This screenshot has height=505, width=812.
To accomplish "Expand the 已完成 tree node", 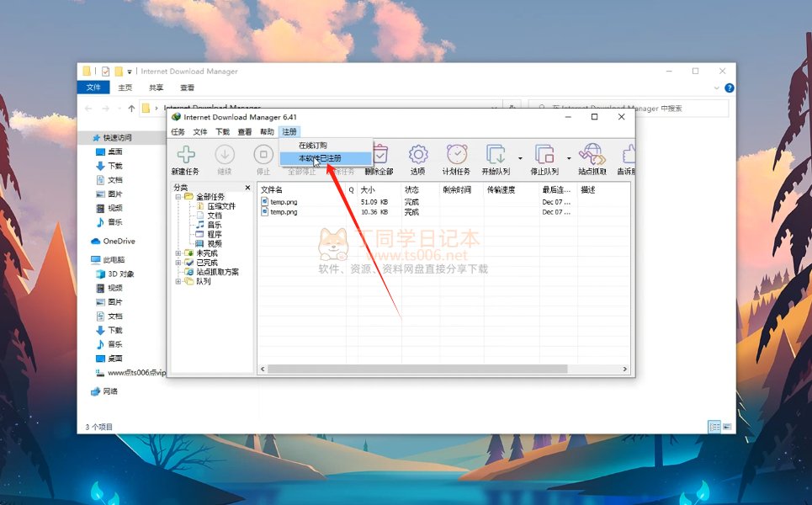I will tap(178, 263).
